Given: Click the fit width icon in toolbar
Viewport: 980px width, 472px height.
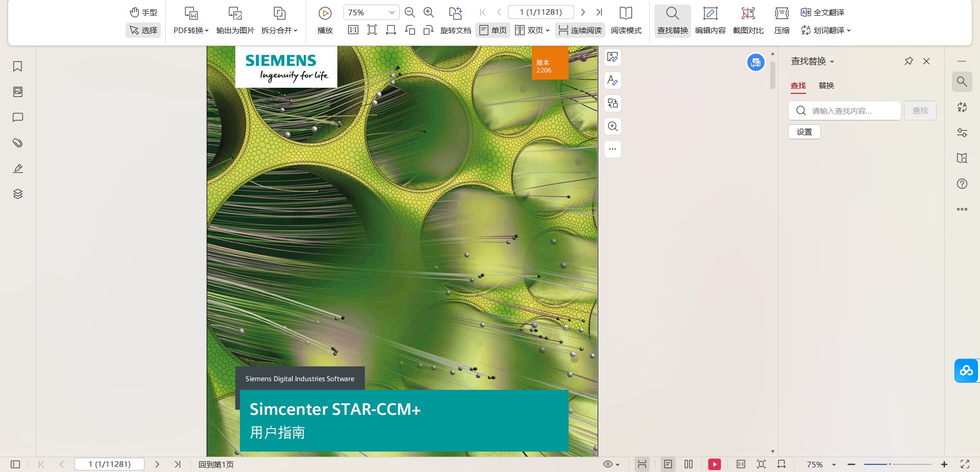Looking at the screenshot, I should coord(391,30).
